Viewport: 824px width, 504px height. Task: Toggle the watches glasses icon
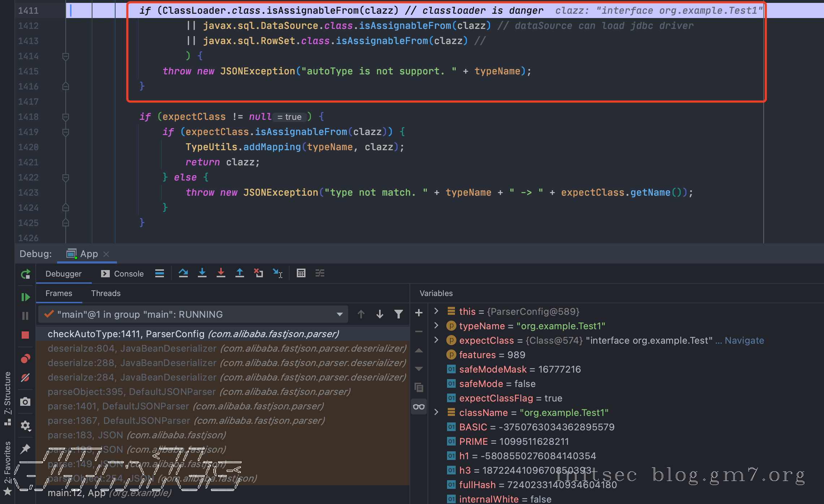419,407
